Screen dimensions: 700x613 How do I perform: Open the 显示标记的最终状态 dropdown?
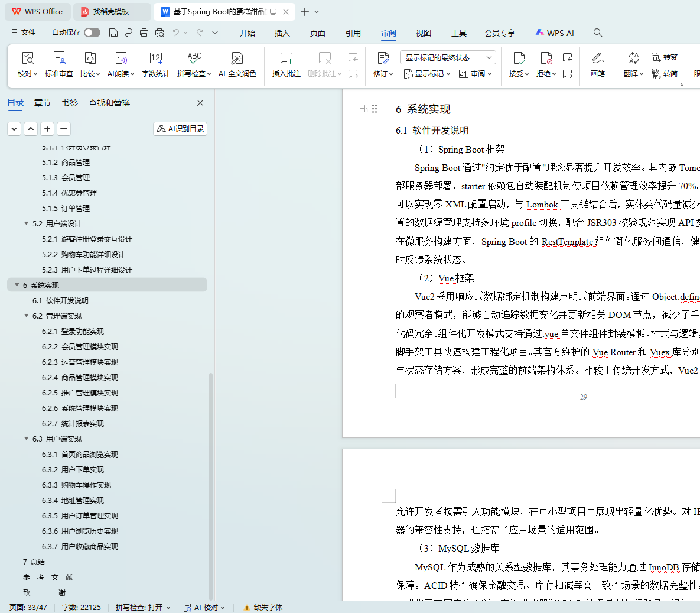(x=448, y=57)
